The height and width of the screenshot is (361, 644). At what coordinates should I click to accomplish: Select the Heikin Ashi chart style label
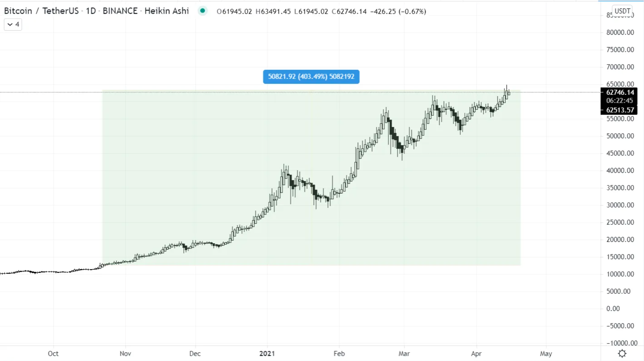[x=167, y=11]
